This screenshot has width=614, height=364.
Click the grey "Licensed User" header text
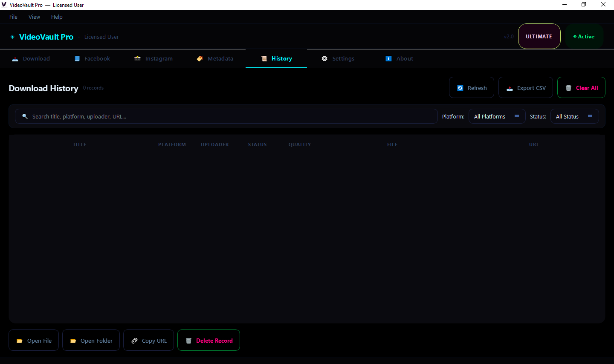[x=101, y=37]
